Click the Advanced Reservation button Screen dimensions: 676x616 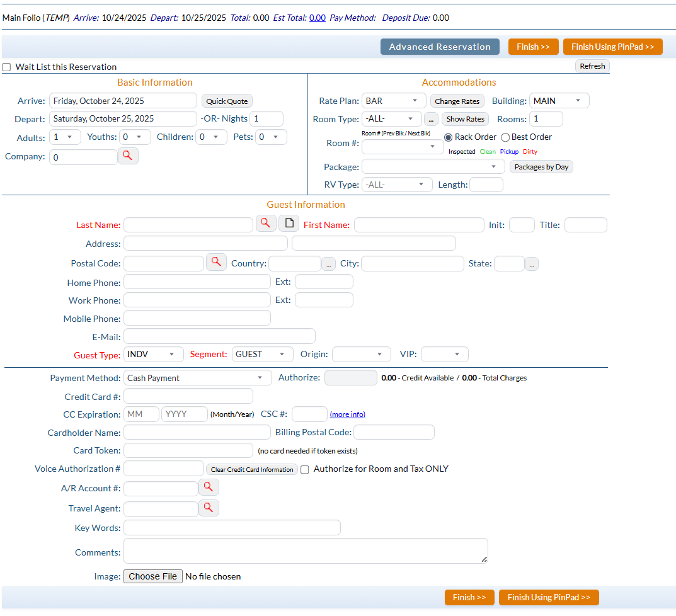[440, 47]
